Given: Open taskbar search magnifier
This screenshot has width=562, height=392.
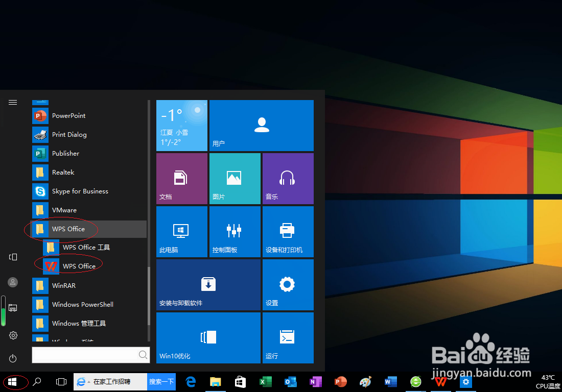Looking at the screenshot, I should click(37, 382).
